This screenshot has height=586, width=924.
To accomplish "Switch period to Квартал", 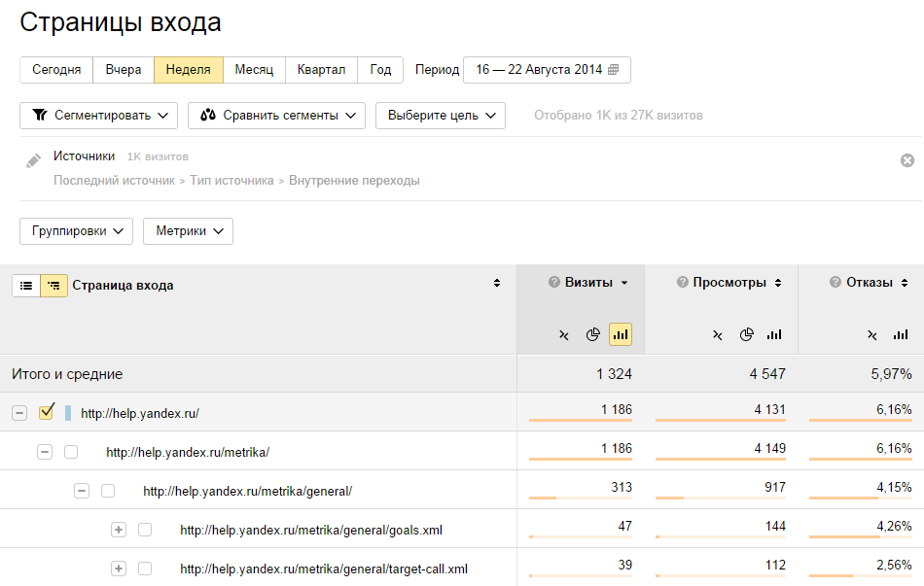I will tap(321, 70).
